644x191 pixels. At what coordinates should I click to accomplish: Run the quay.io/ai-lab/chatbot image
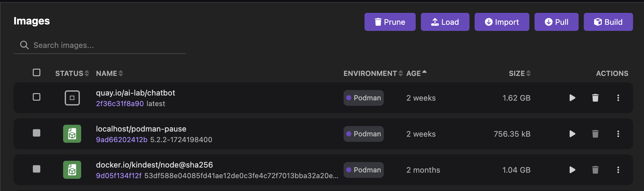[x=572, y=98]
